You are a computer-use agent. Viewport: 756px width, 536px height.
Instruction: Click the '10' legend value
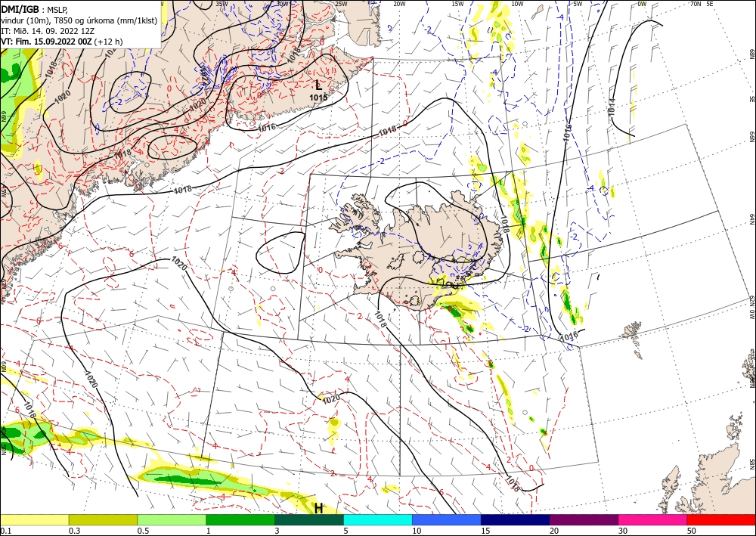[x=417, y=531]
